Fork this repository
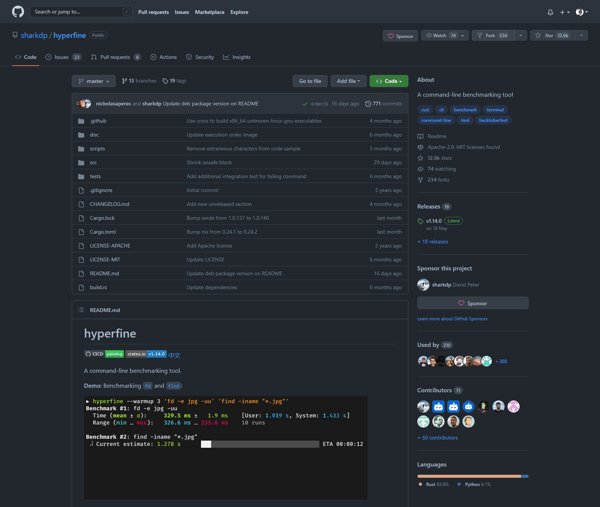The image size is (600, 507). point(493,36)
